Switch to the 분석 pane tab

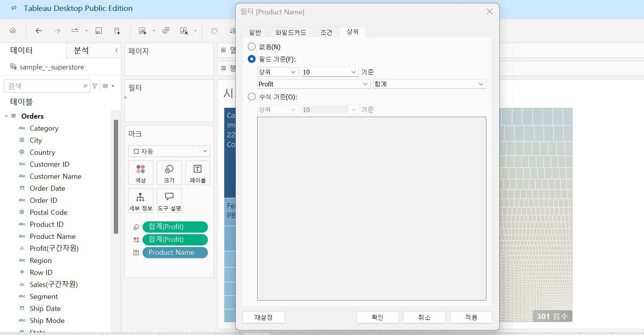[81, 50]
